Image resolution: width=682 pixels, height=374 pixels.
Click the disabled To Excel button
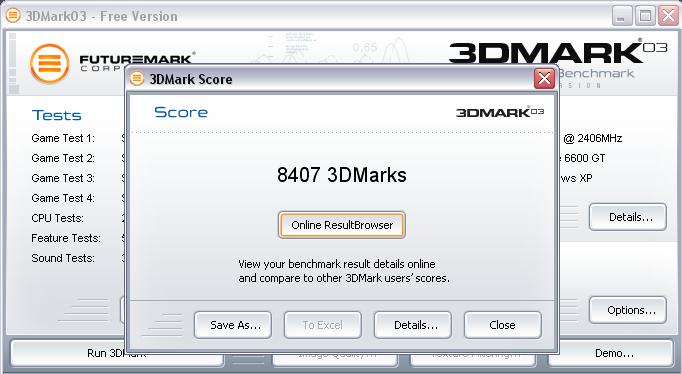click(x=323, y=325)
